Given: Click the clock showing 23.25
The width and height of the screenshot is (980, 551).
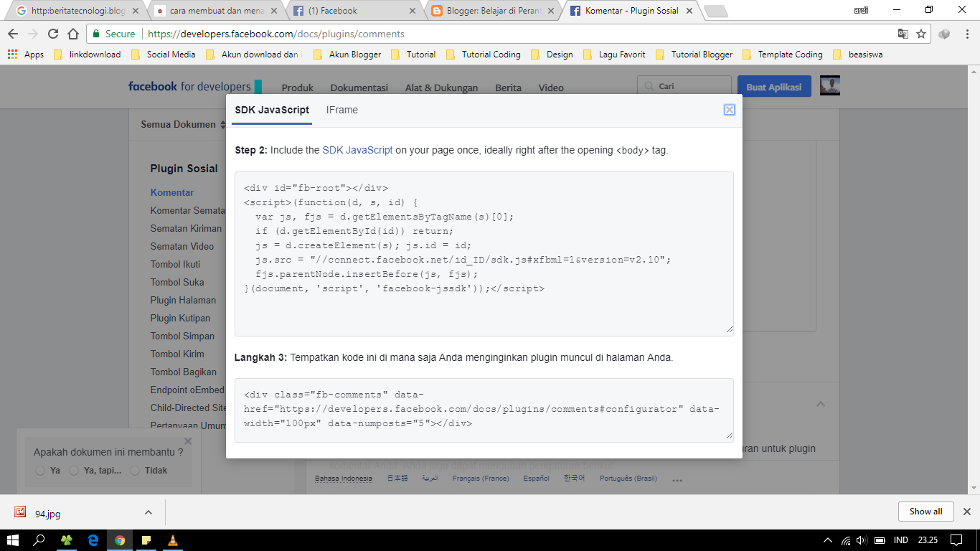Looking at the screenshot, I should click(928, 540).
